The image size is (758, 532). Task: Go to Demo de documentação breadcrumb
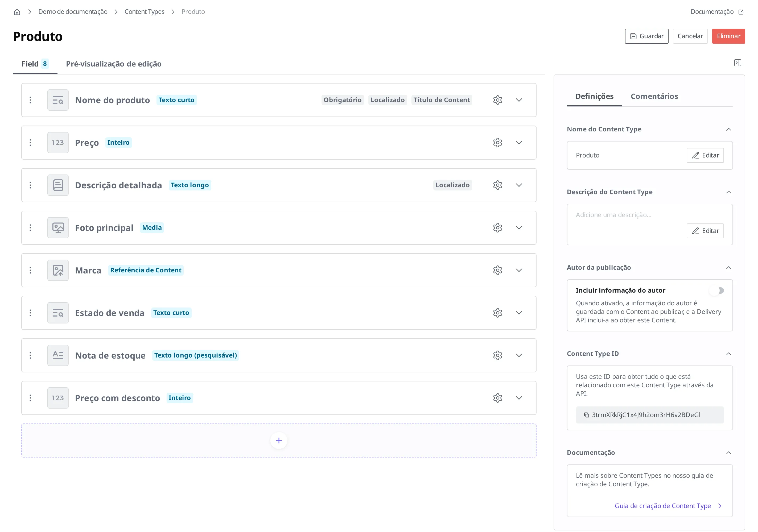click(x=73, y=12)
